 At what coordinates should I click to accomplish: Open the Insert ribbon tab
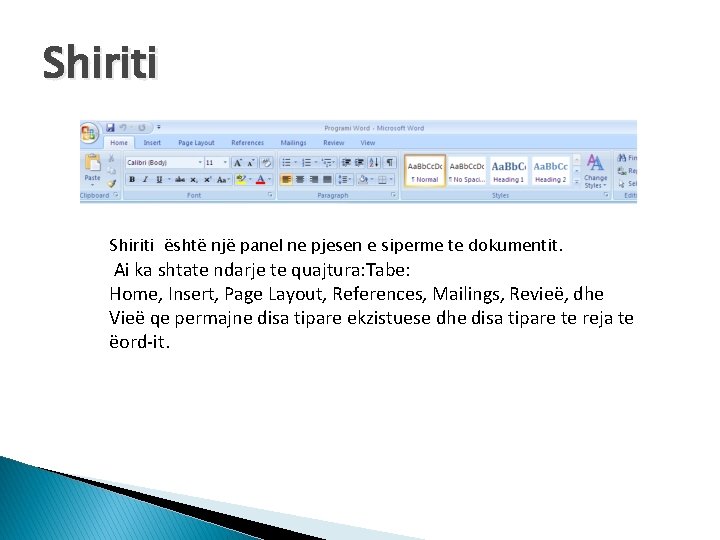(152, 143)
